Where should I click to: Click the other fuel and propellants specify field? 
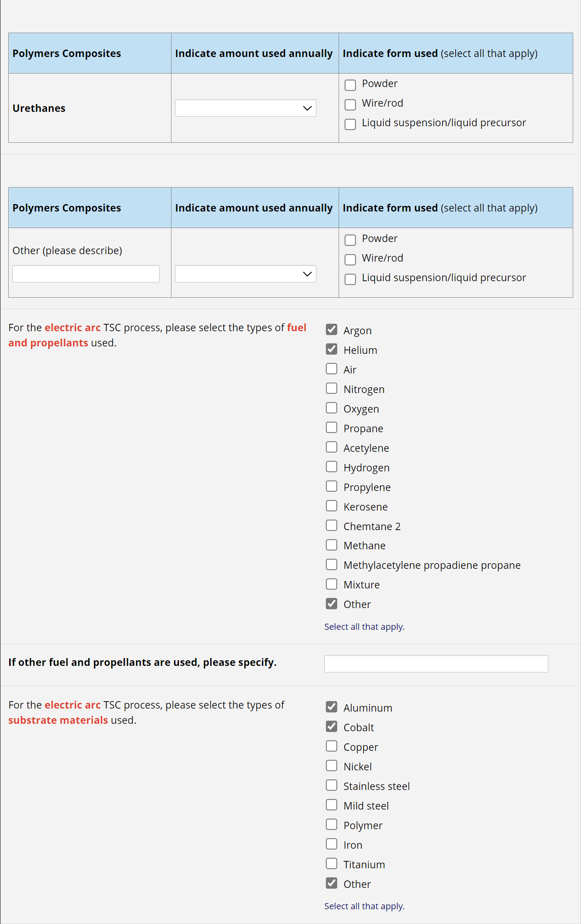pyautogui.click(x=436, y=664)
